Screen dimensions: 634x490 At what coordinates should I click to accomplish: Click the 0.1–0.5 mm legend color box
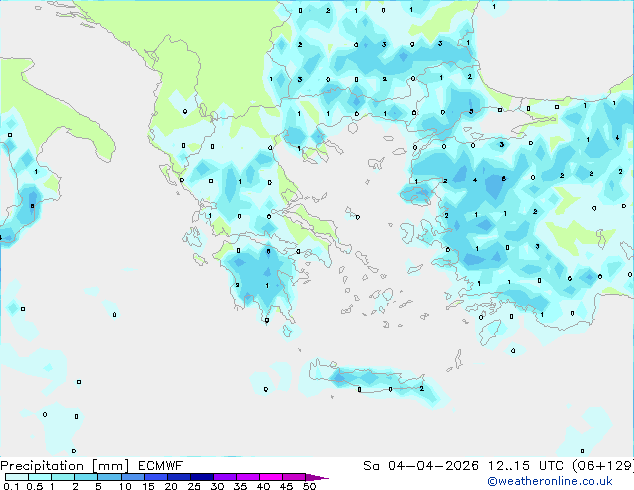click(x=17, y=477)
